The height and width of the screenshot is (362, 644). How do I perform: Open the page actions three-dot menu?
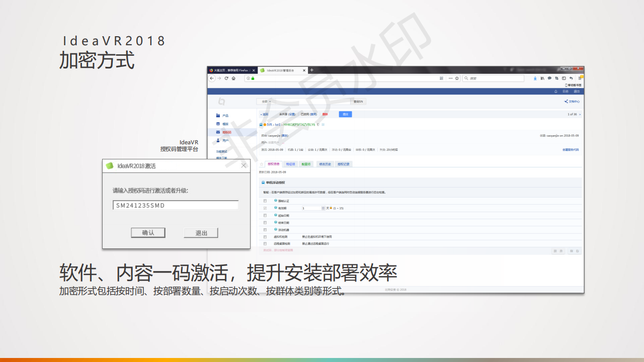pyautogui.click(x=451, y=78)
